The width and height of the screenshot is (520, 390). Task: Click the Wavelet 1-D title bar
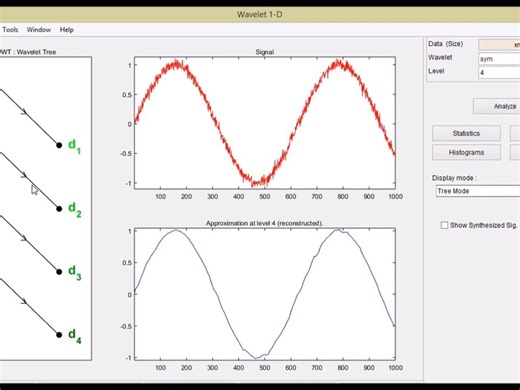point(260,14)
